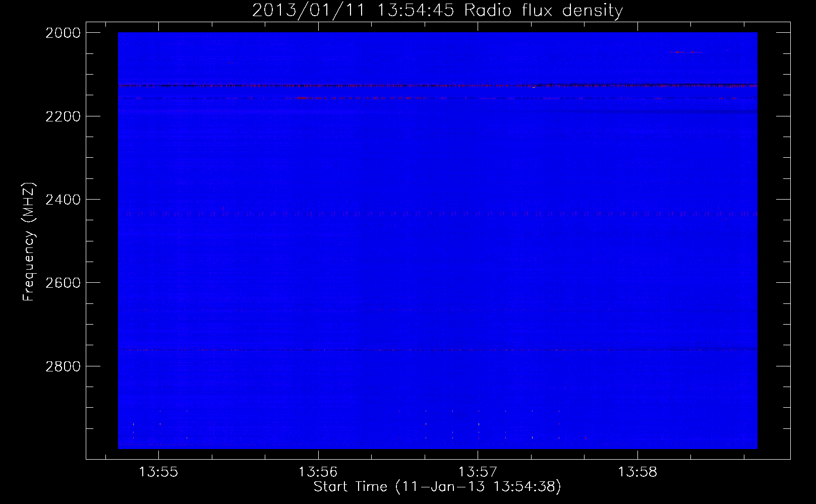Screen dimensions: 816x504
Task: Click the 13:58 time tick label
Action: point(637,472)
